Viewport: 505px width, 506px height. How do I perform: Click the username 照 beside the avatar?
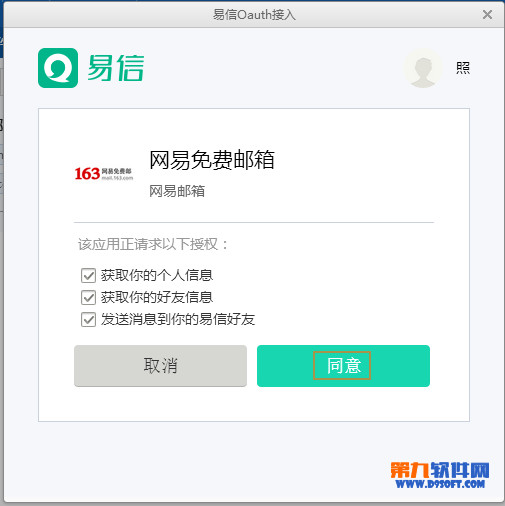click(x=463, y=68)
